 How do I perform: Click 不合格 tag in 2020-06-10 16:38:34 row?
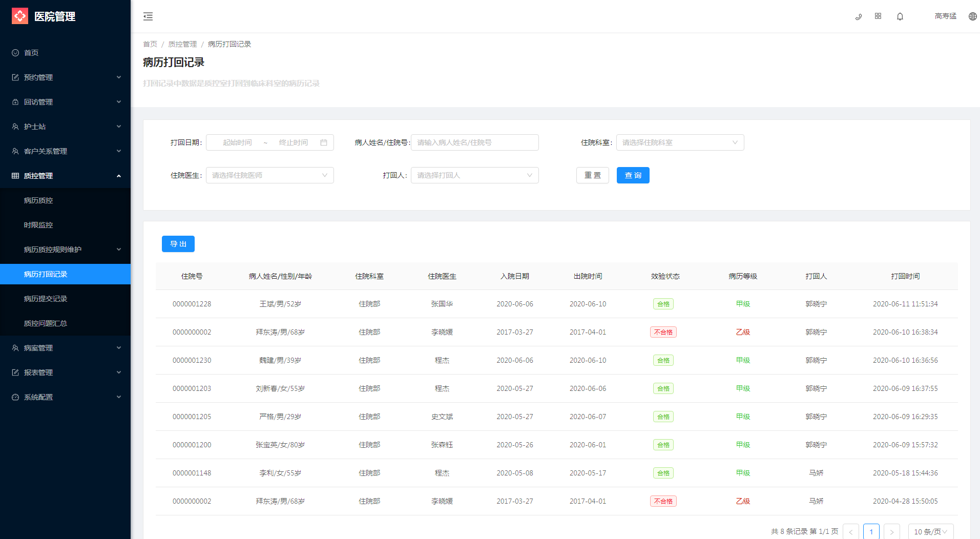[663, 332]
